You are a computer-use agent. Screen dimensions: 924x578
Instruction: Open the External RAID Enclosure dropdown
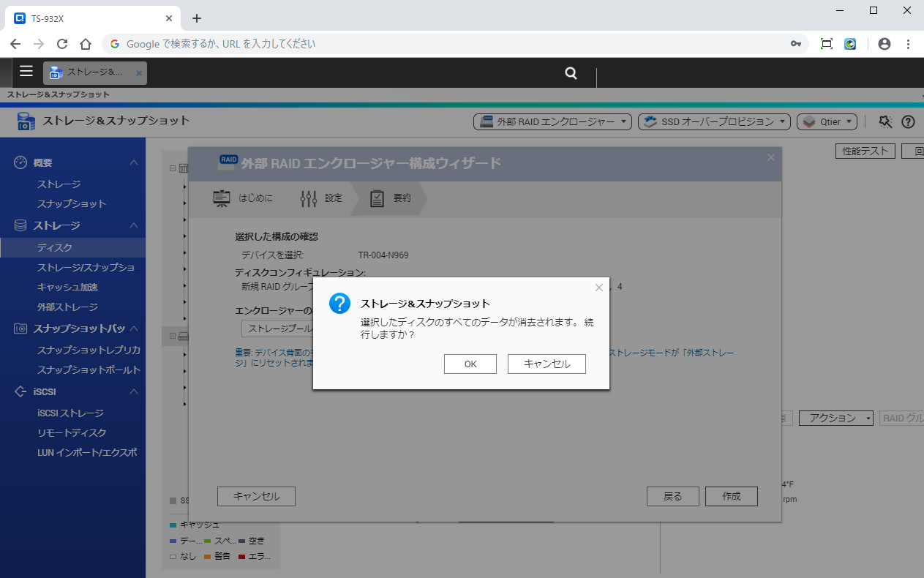[552, 122]
